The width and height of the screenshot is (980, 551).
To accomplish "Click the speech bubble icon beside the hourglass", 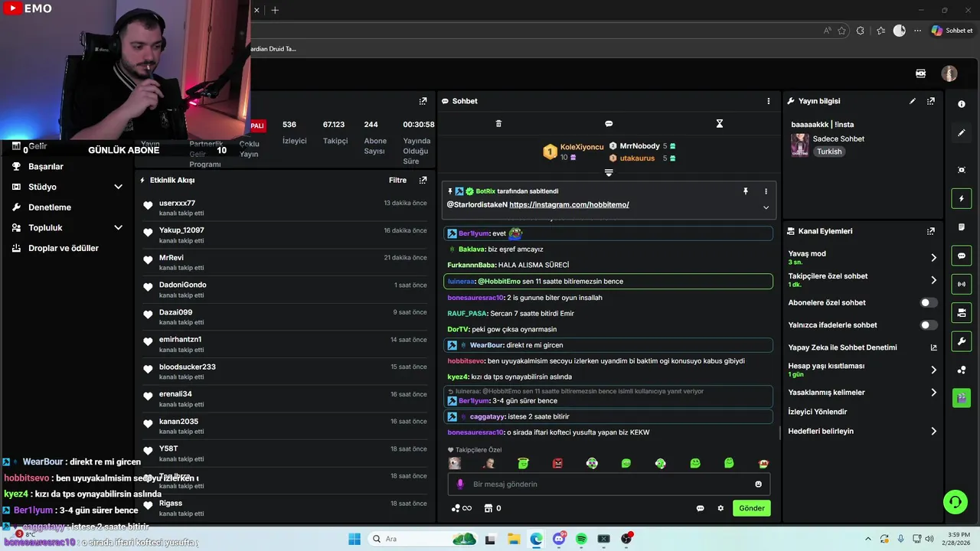I will [609, 123].
